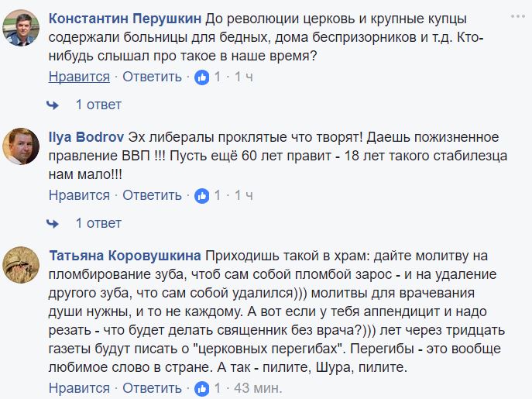Click like reaction icon under Коровушкина's comment
This screenshot has height=399, width=532.
pyautogui.click(x=202, y=388)
